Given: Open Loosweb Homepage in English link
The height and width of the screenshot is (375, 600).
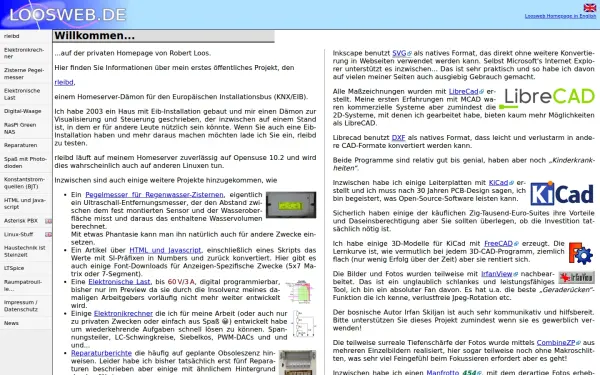Looking at the screenshot, I should pos(560,16).
